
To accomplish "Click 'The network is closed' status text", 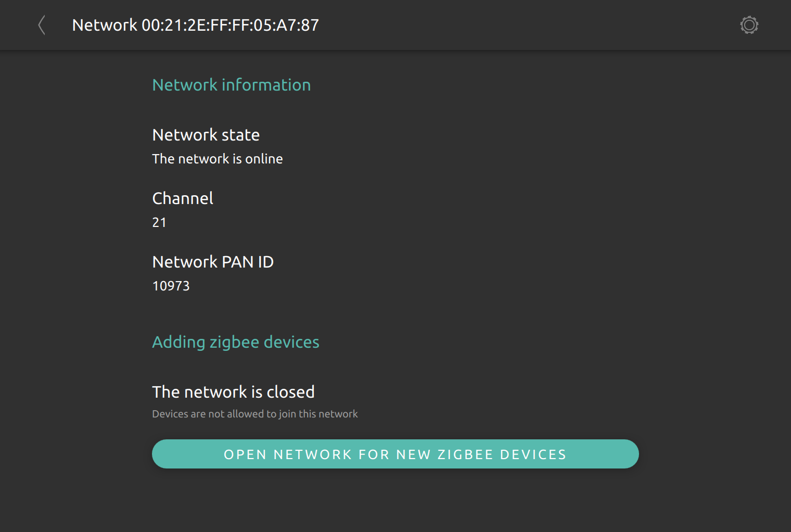I will (233, 392).
